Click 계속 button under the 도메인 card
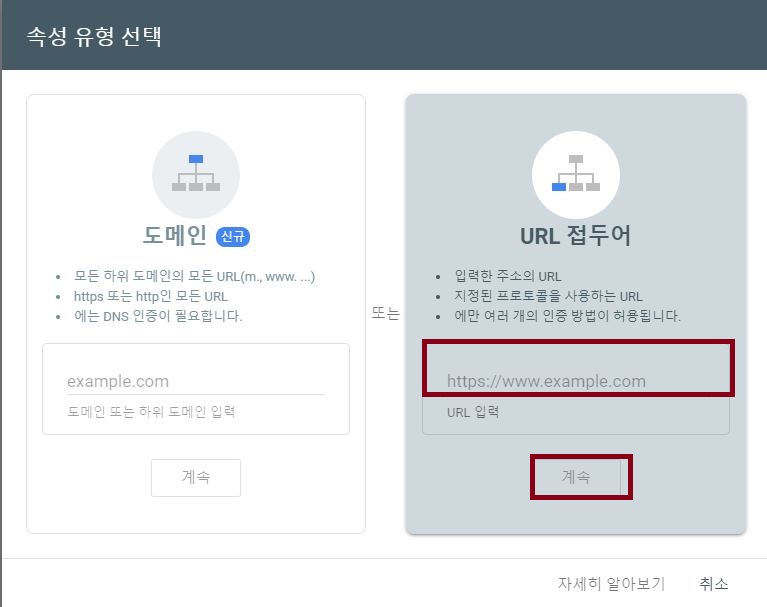The width and height of the screenshot is (767, 607). [196, 477]
